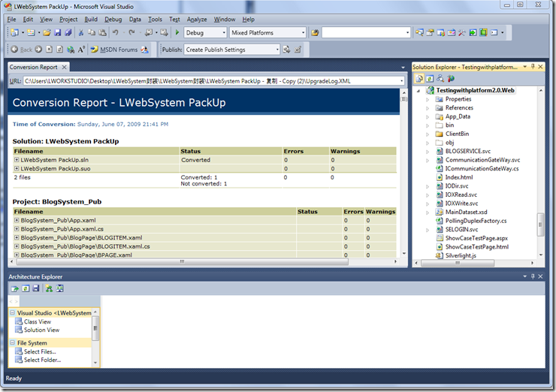Open the Analyze menu
Image resolution: width=556 pixels, height=392 pixels.
click(x=197, y=20)
